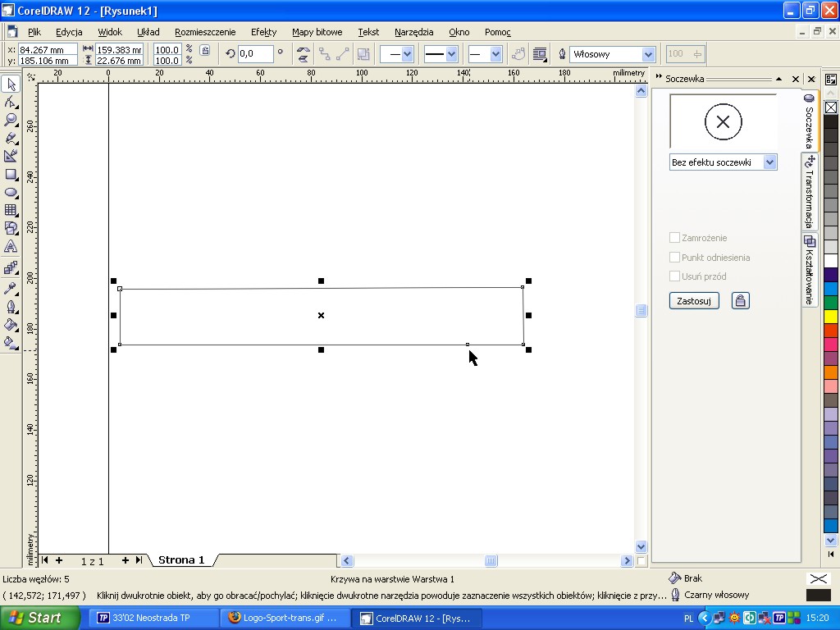Select the Text tool
The image size is (840, 630).
pyautogui.click(x=11, y=246)
